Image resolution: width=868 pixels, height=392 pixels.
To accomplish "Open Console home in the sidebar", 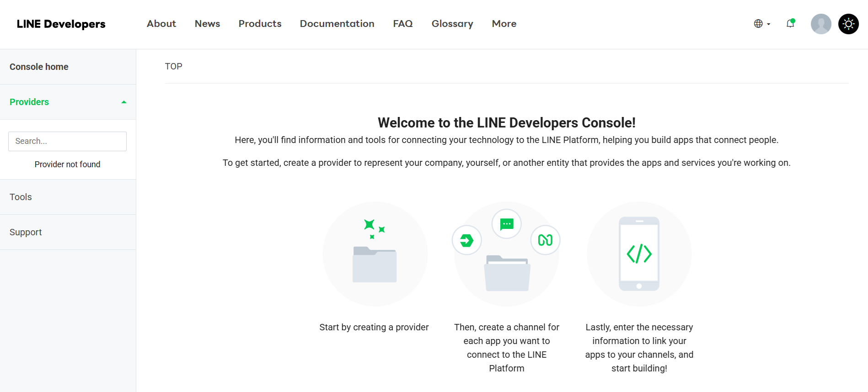I will (x=39, y=67).
